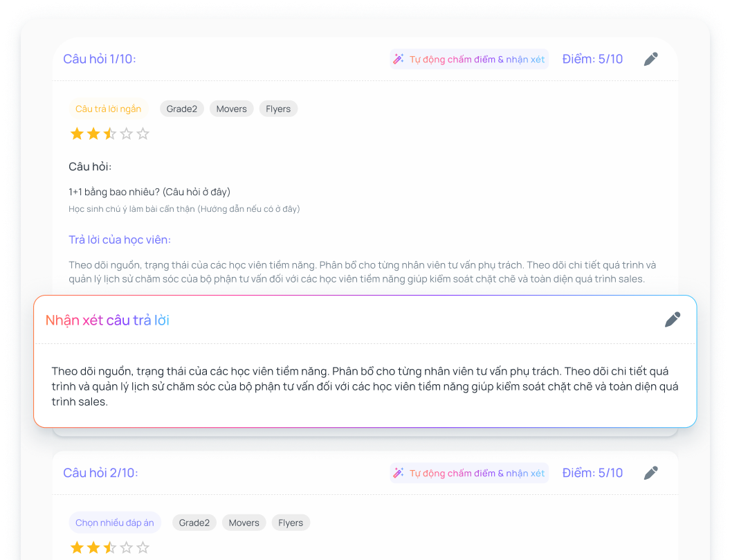Click inside the Nhận xét câu trả lời text
Screen dimensions: 730x560
(365, 386)
